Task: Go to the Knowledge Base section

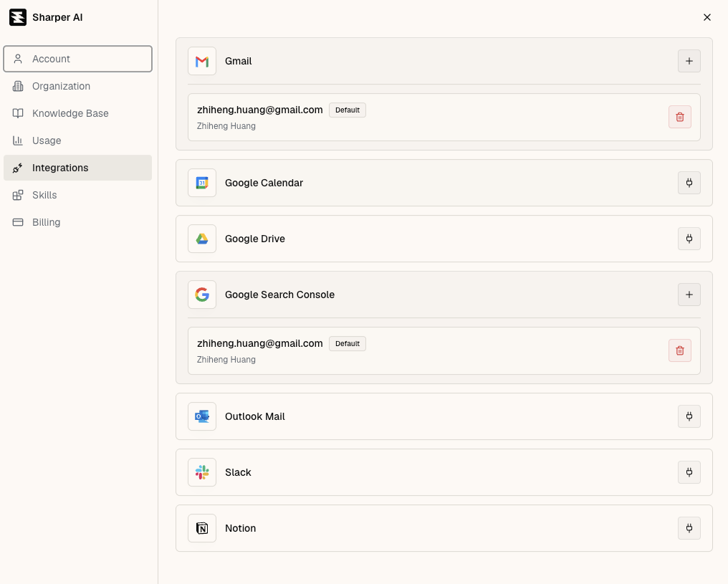Action: point(77,113)
